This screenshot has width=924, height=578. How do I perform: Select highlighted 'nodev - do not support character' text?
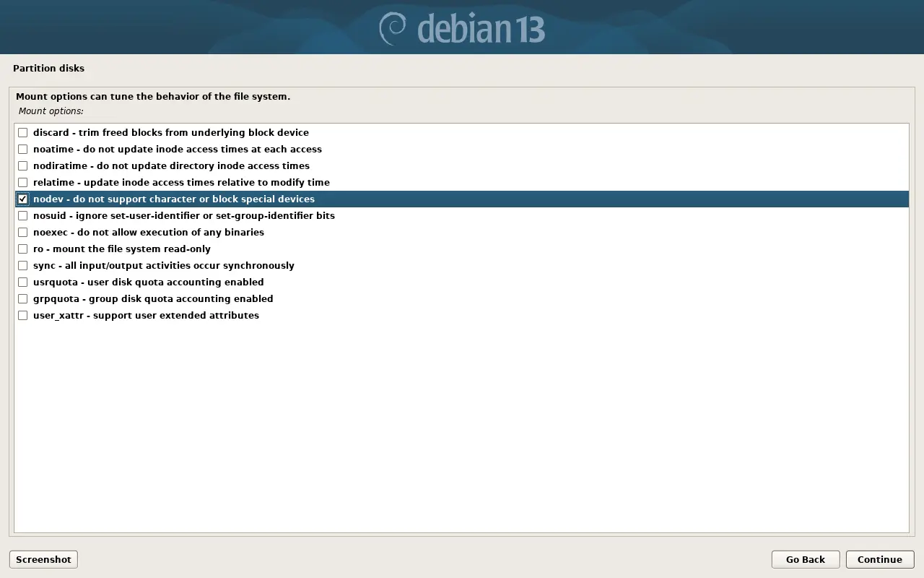[174, 199]
